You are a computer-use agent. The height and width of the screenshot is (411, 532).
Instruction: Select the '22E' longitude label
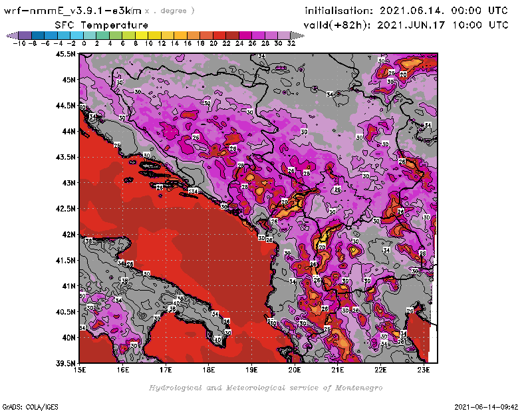click(x=380, y=370)
